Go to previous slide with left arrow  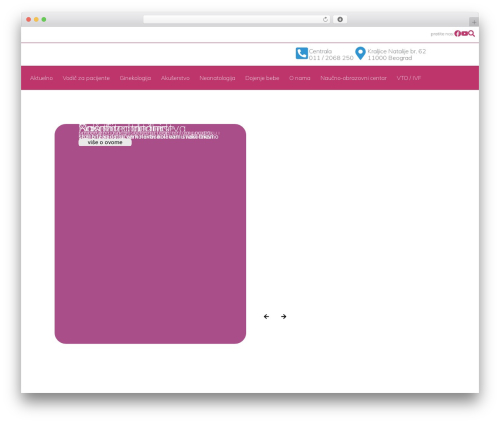pos(266,316)
